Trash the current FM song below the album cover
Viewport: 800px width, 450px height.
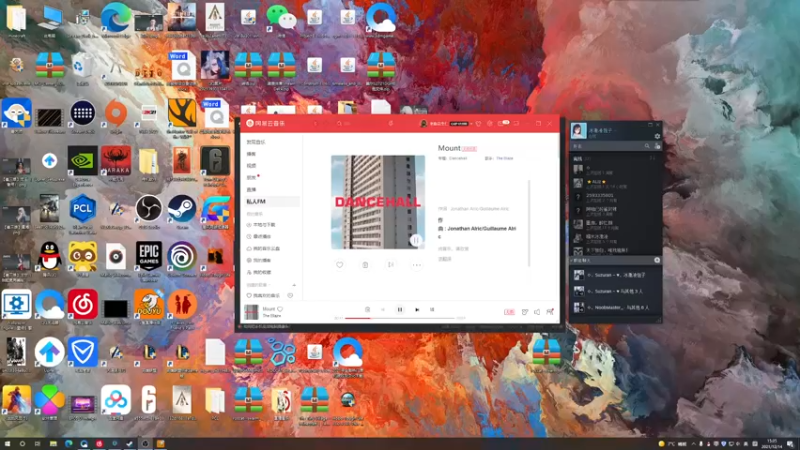pyautogui.click(x=365, y=265)
